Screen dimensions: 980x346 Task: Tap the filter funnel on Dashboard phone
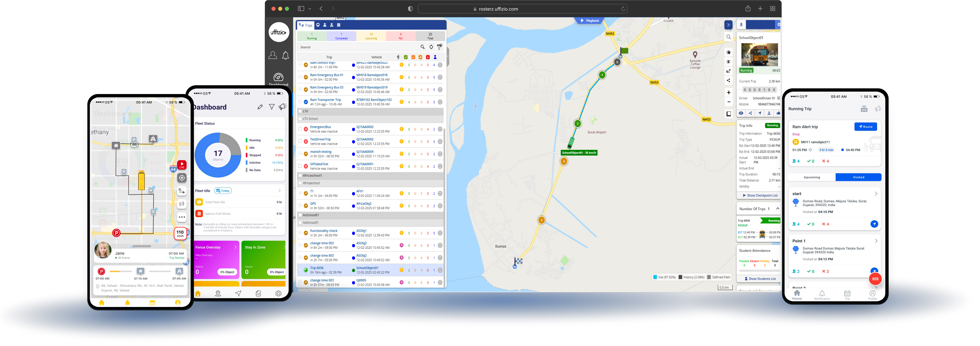pyautogui.click(x=272, y=107)
